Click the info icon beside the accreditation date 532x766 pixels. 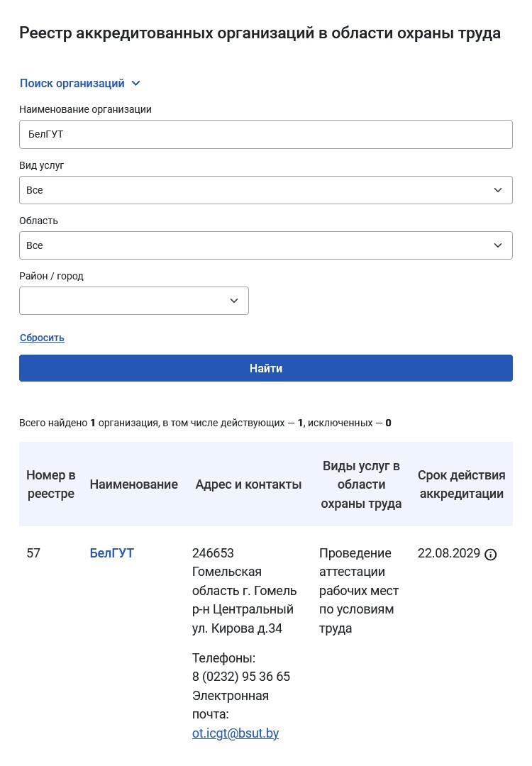coord(491,555)
